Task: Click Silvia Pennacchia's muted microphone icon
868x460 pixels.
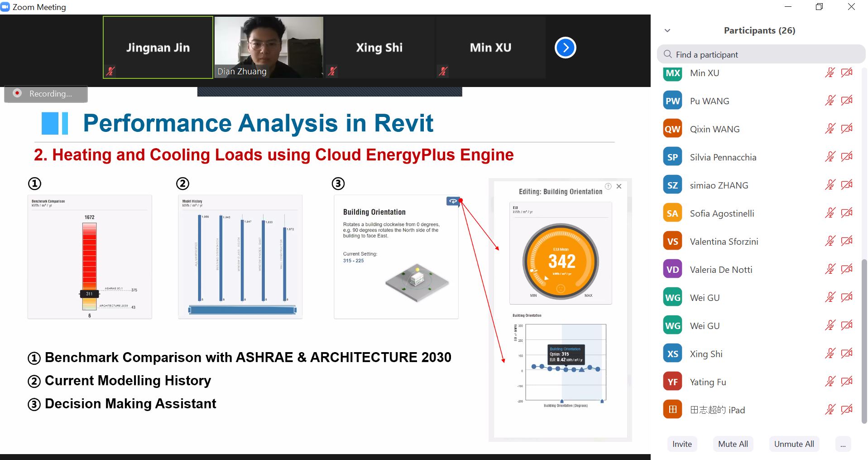Action: 830,157
